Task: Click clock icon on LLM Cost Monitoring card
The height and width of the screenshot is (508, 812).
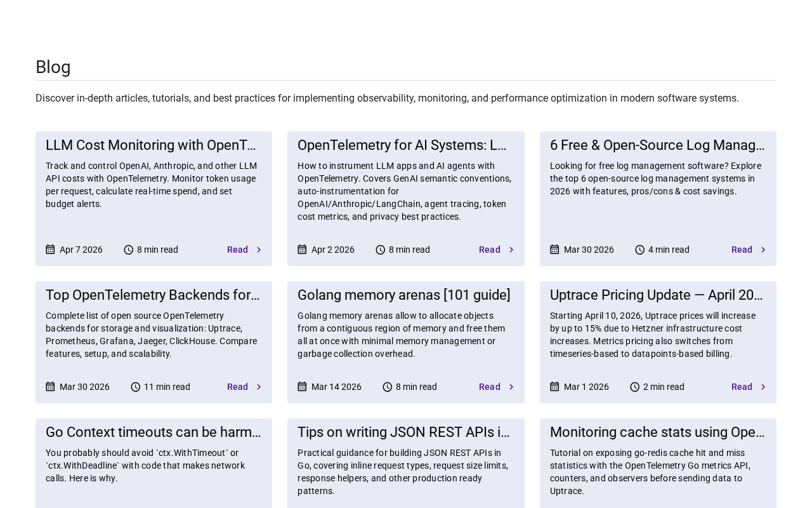Action: [129, 250]
